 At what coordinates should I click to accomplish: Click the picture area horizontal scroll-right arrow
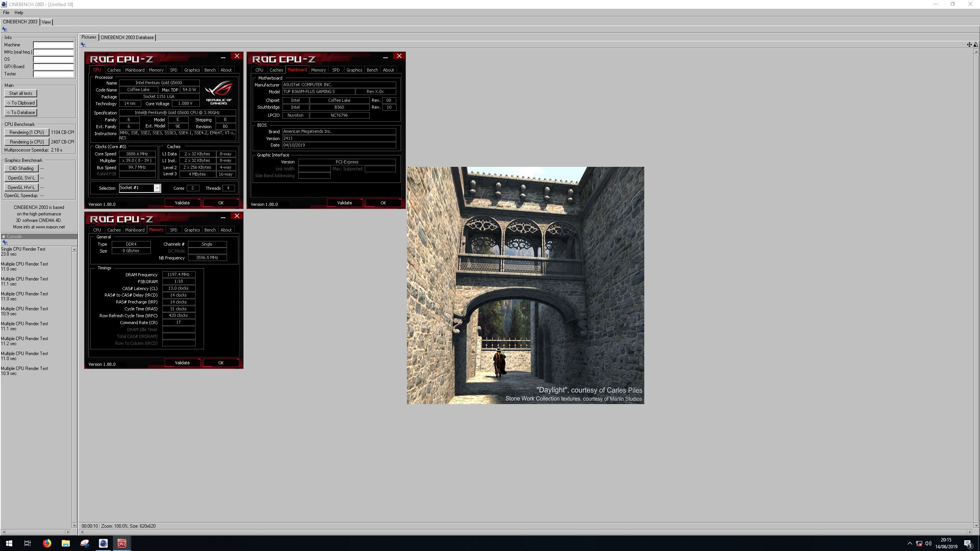[970, 532]
